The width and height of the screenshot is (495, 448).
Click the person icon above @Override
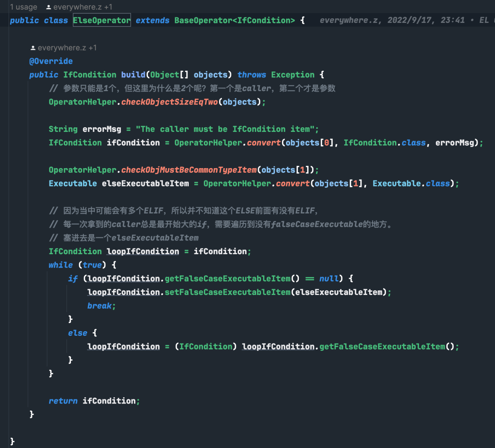(33, 48)
